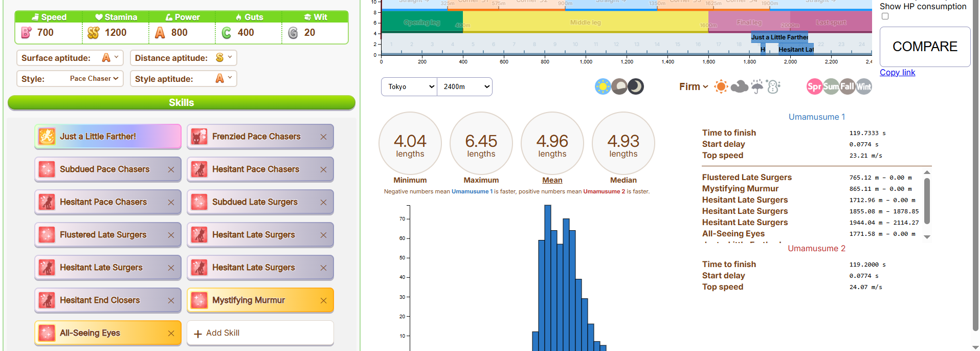Remove the Subdued Pace Chasers skill
Screen dimensions: 980x351
(171, 170)
